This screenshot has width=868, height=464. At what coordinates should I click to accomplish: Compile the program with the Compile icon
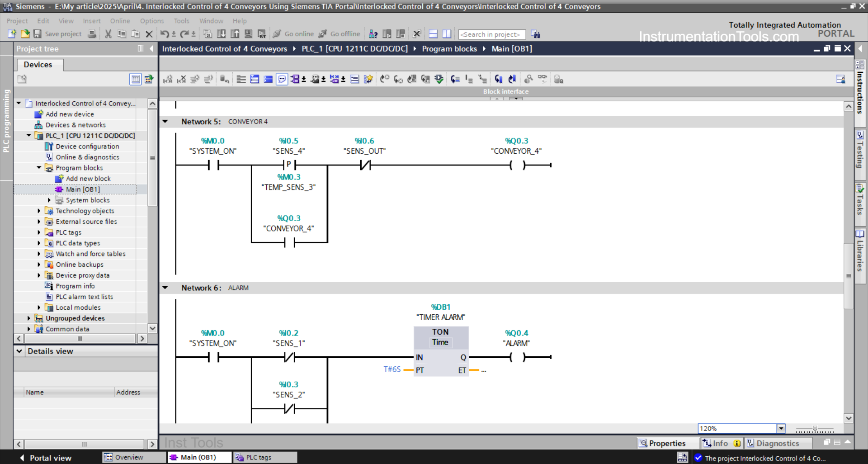207,33
